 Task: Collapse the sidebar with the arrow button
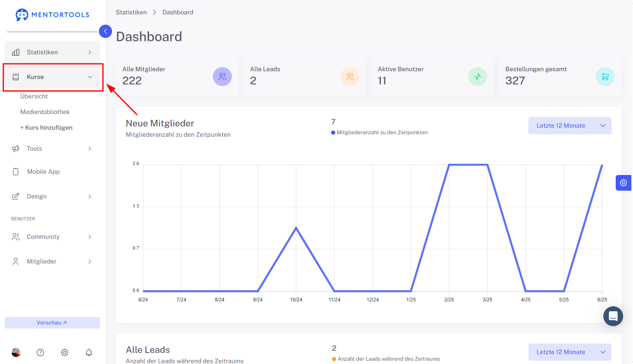pyautogui.click(x=105, y=31)
